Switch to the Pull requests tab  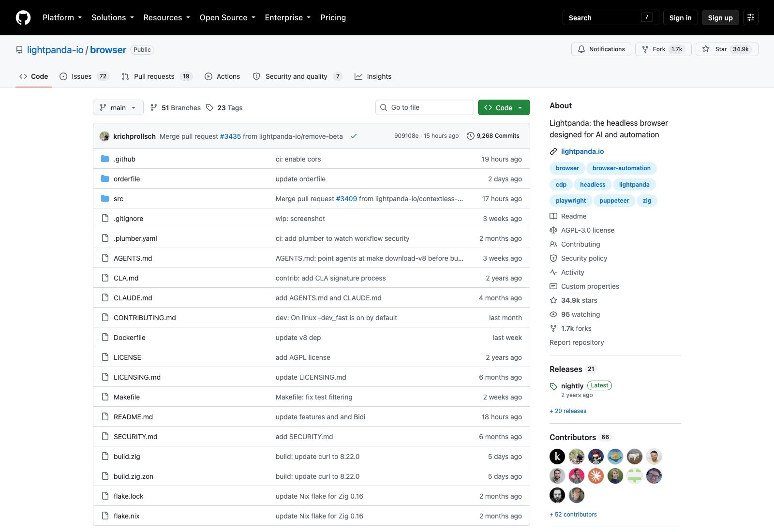(157, 76)
